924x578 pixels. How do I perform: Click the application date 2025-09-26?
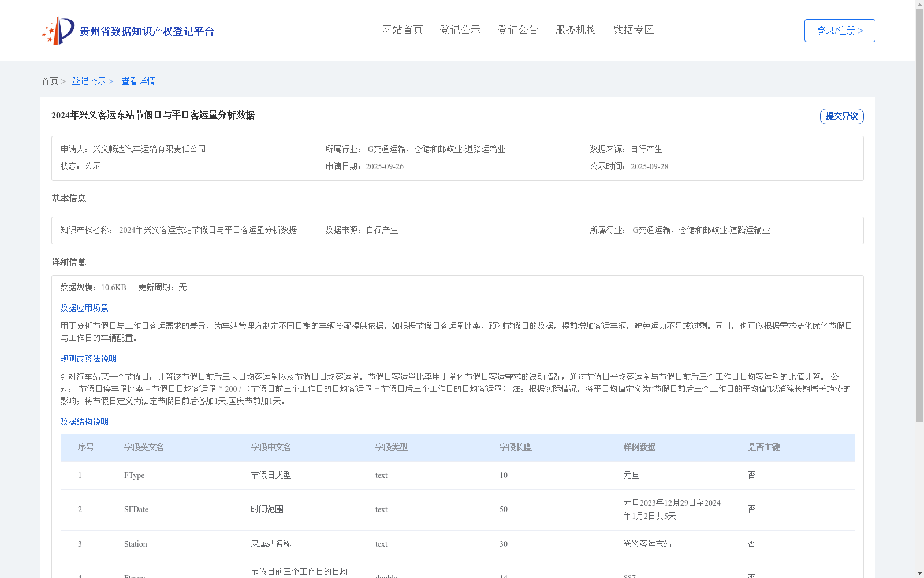pyautogui.click(x=385, y=166)
